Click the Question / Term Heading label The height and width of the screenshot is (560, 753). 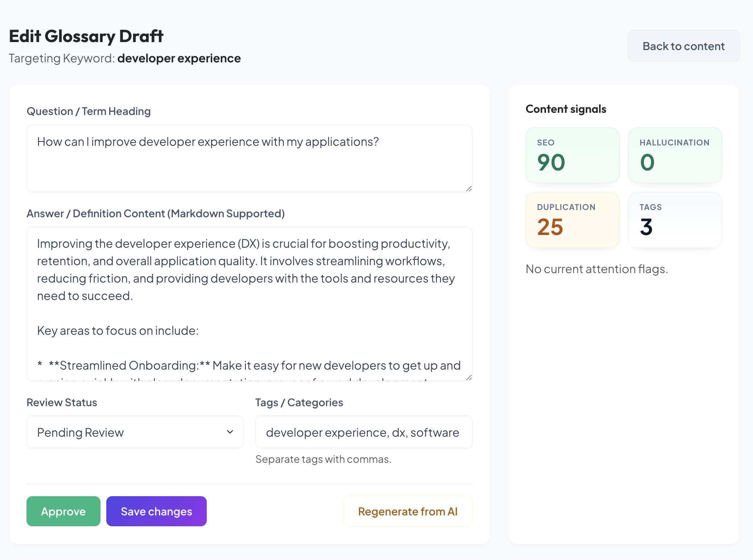(x=89, y=111)
